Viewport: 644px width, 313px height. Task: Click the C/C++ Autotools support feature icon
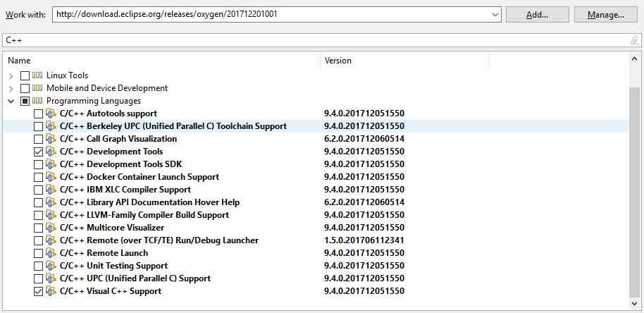51,113
